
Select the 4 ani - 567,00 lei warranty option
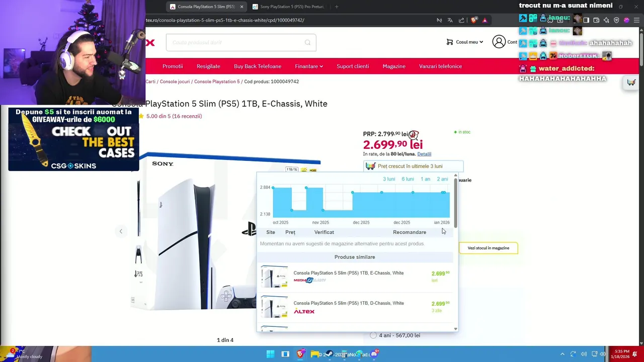click(373, 335)
